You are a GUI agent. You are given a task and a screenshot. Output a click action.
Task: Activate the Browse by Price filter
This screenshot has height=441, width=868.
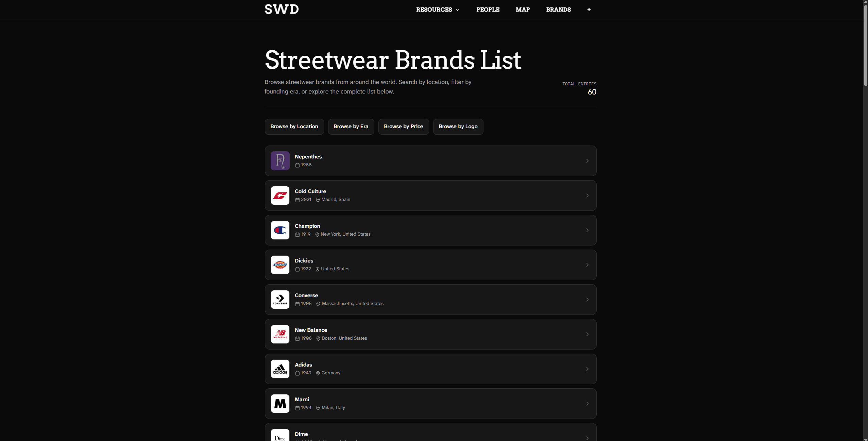coord(403,126)
